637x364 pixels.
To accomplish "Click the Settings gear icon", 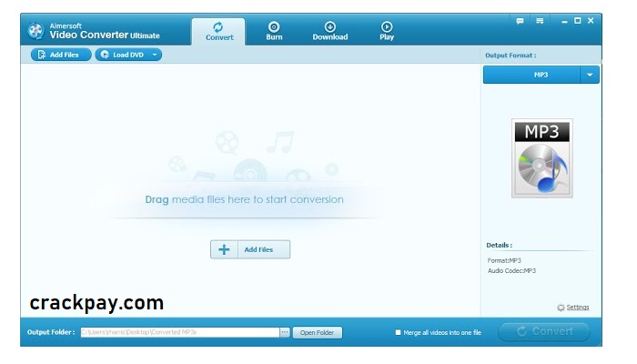I will (561, 308).
